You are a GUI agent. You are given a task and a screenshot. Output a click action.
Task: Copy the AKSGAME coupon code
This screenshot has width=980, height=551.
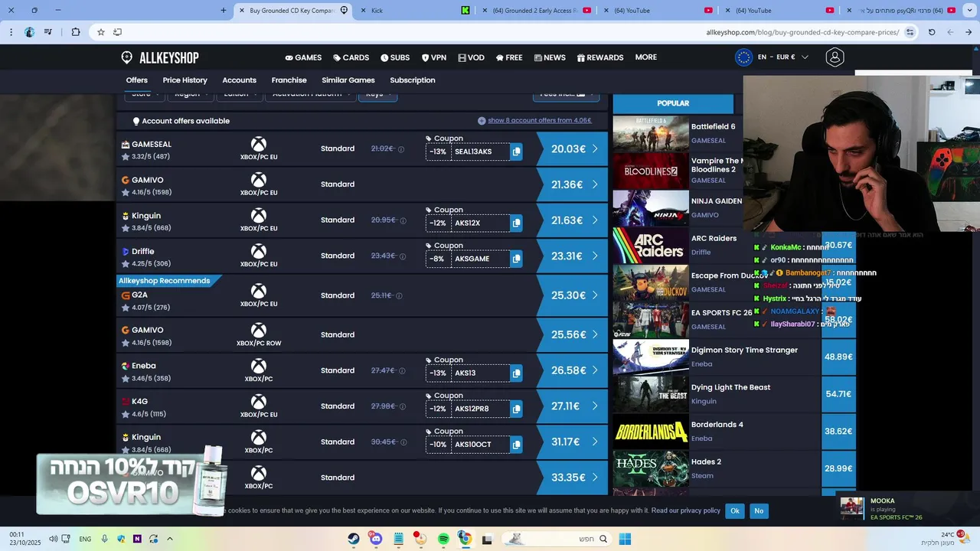pyautogui.click(x=516, y=259)
